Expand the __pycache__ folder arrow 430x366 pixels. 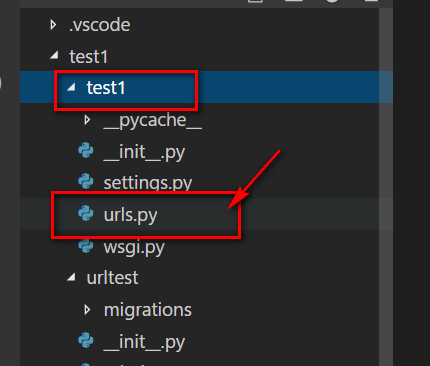[x=87, y=120]
